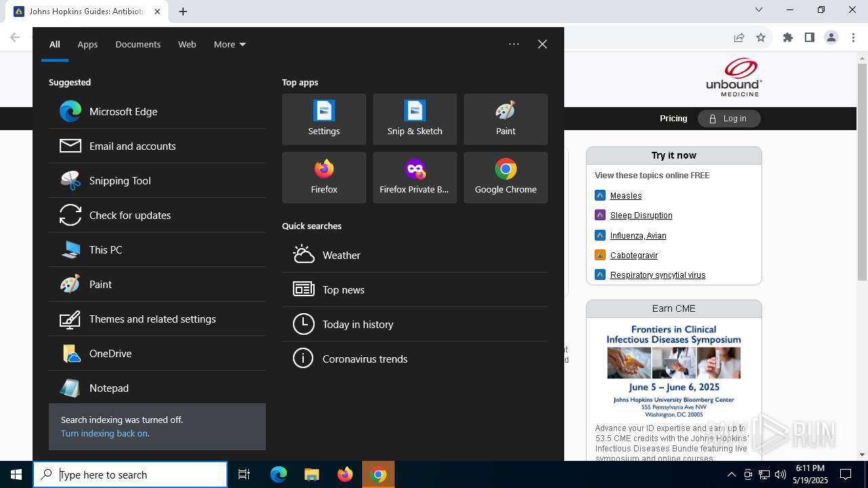
Task: Open Edge from the taskbar
Action: (x=279, y=474)
